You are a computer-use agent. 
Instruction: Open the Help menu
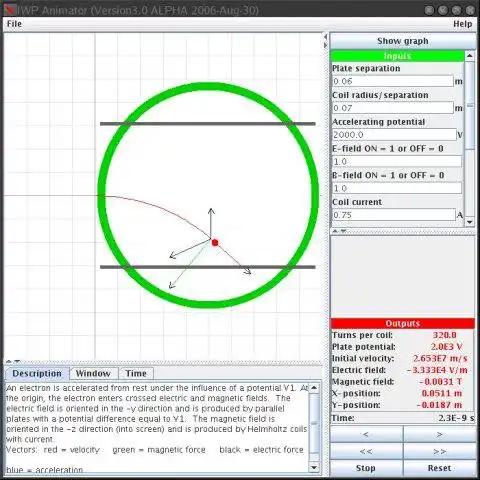[x=462, y=24]
